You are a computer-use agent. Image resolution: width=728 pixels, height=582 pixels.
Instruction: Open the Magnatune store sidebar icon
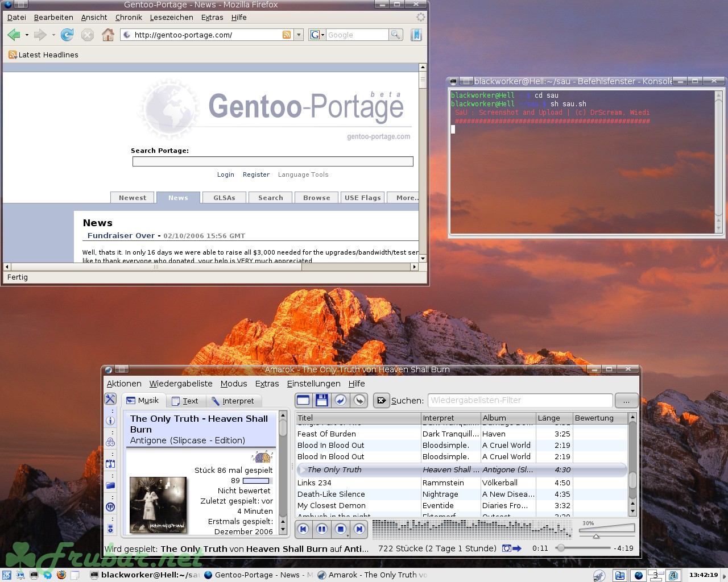(110, 507)
